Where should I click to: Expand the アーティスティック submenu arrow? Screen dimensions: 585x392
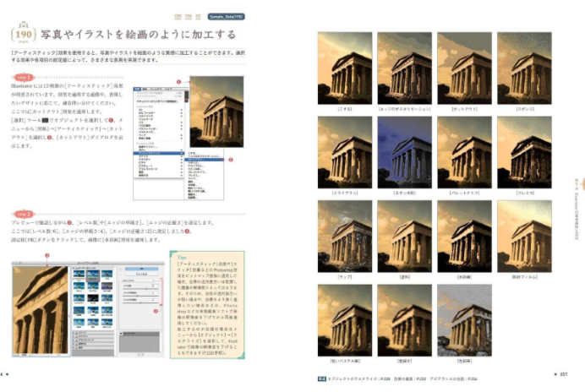[182, 153]
